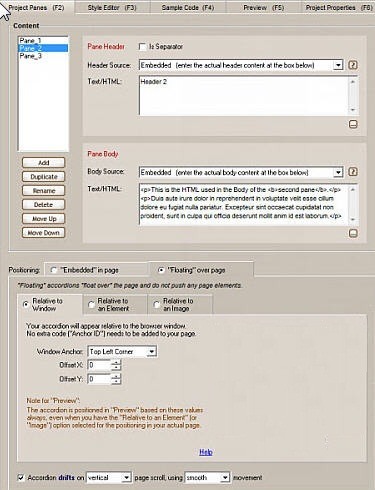Select "Floating" over page positioning
Screen dimensions: 375x490
pos(161,270)
